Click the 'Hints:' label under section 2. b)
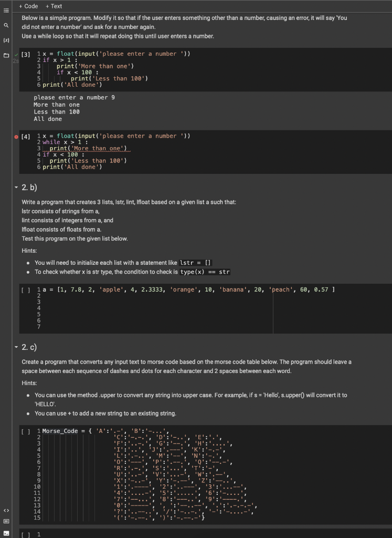This screenshot has height=538, width=392. pyautogui.click(x=29, y=251)
